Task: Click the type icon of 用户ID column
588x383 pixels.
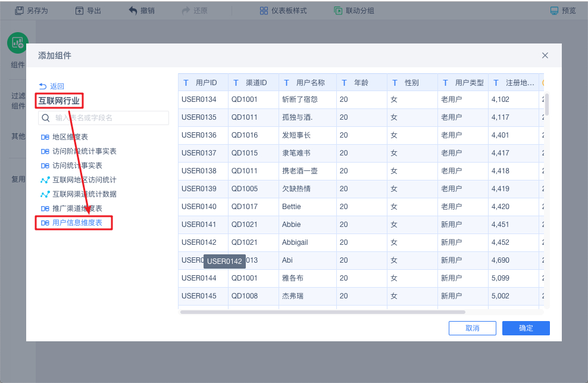Action: click(x=186, y=83)
